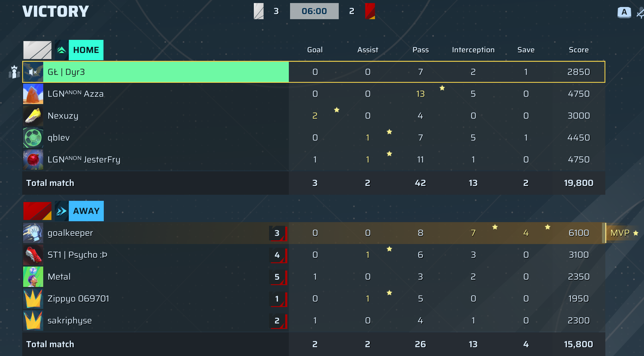This screenshot has height=356, width=644.
Task: Unmute player GŁ | Dyr3 via speaker icon
Action: [x=33, y=72]
